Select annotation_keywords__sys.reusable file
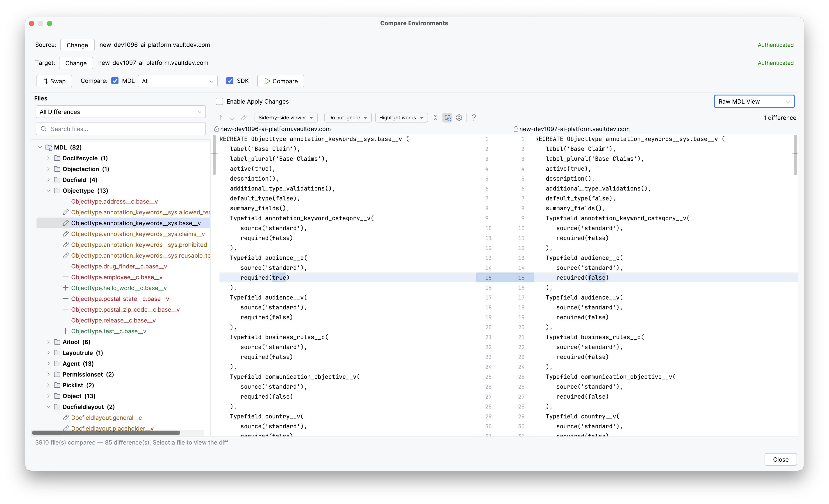829x504 pixels. 140,255
